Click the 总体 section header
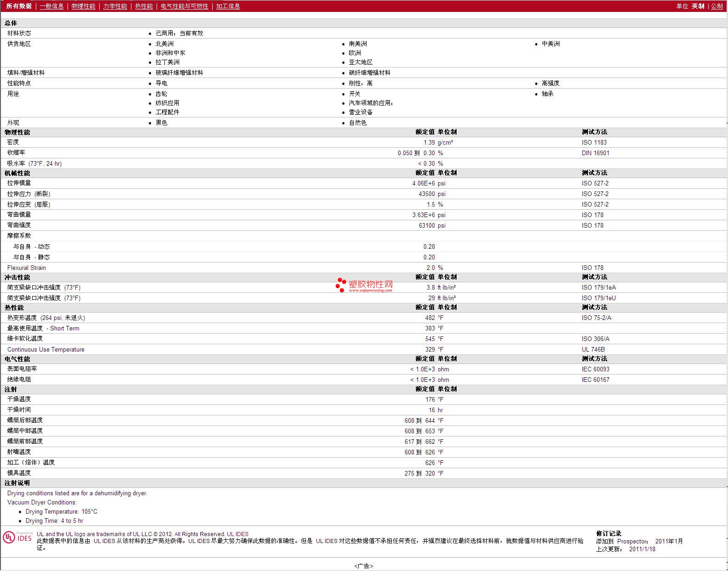 [x=11, y=23]
